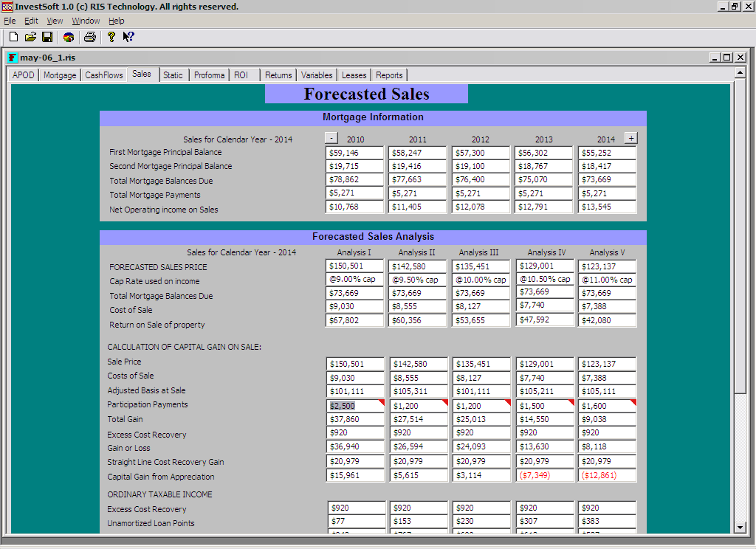
Task: Click the red ($7,349) Capital Gain value
Action: click(545, 475)
